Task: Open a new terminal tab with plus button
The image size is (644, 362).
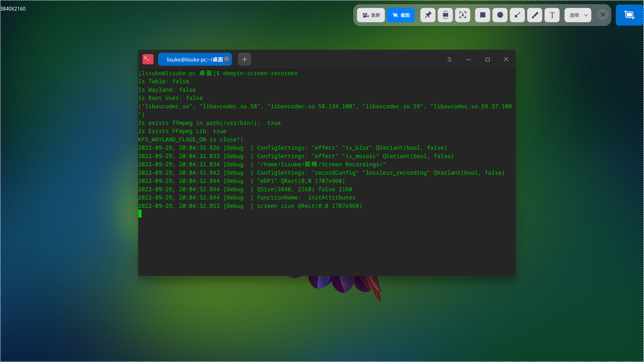Action: point(244,59)
